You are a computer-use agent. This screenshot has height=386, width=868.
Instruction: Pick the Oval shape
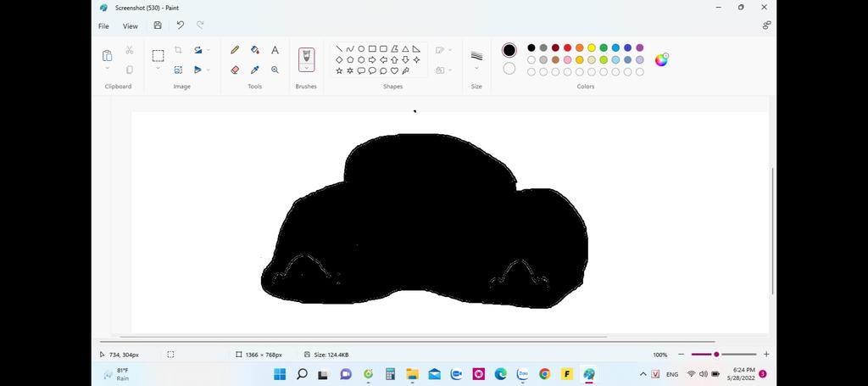[x=361, y=48]
